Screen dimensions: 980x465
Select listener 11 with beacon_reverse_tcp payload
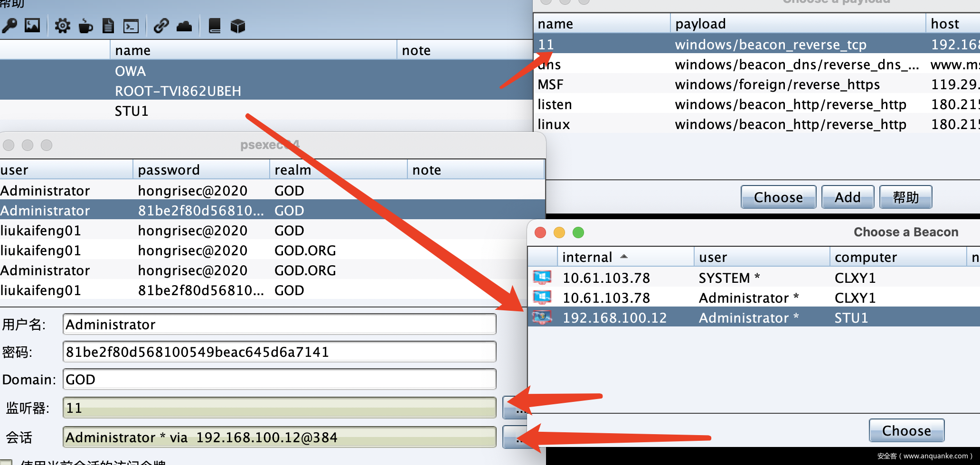click(x=757, y=44)
